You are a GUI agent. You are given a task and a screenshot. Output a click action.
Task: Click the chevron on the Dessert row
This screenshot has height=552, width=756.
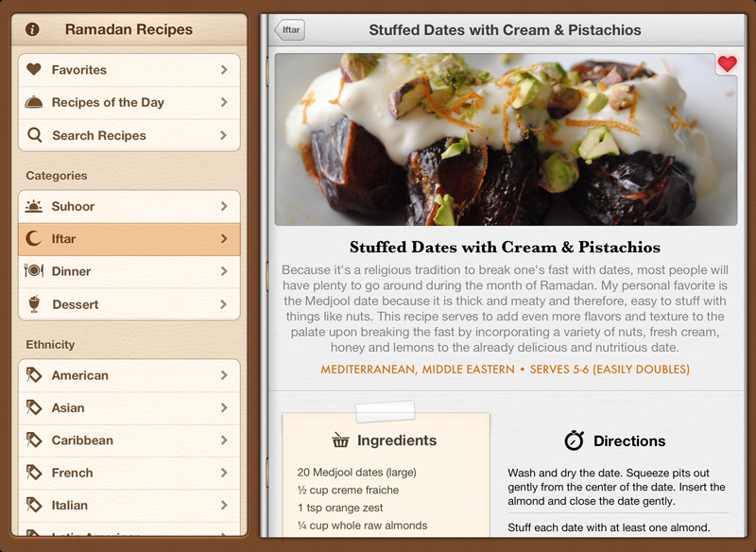(x=224, y=304)
